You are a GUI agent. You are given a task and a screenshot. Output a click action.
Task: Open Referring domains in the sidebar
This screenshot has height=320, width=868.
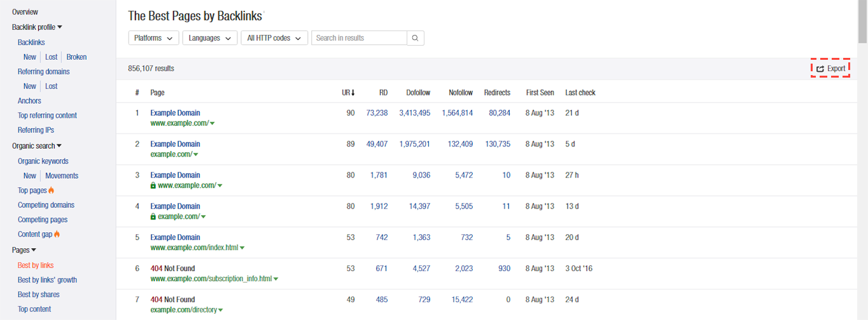[x=44, y=72]
